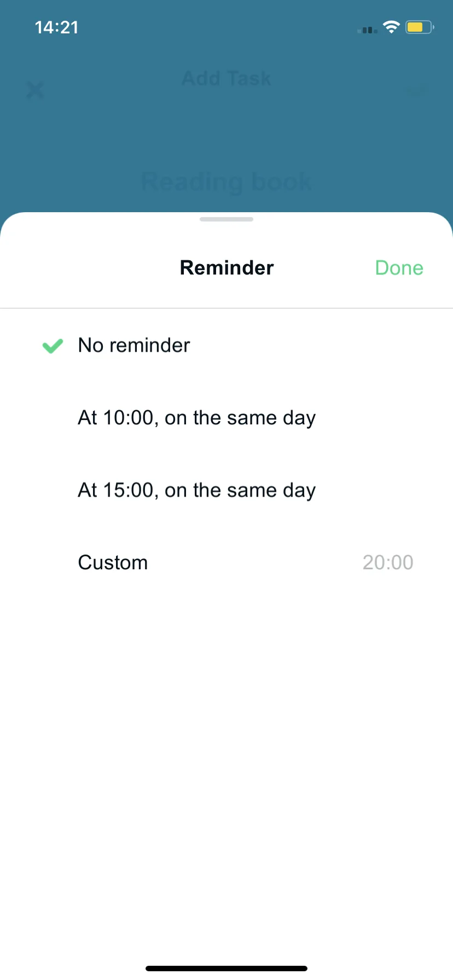
Task: Click the Reminder sheet title
Action: (x=226, y=268)
